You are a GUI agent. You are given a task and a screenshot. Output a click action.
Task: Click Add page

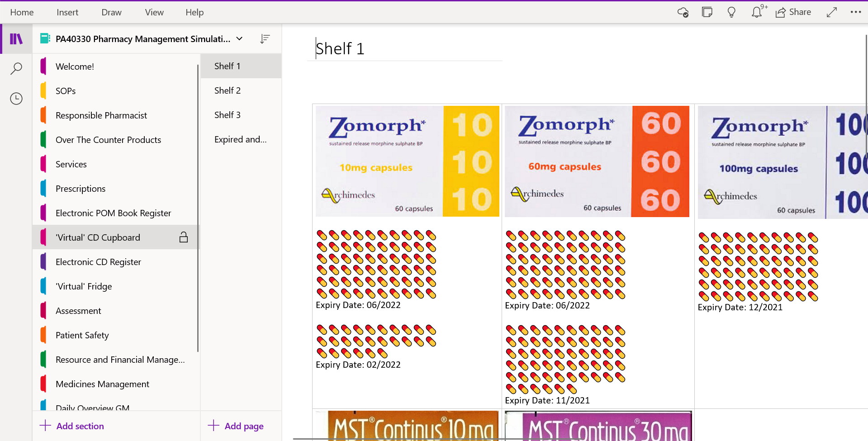tap(236, 426)
